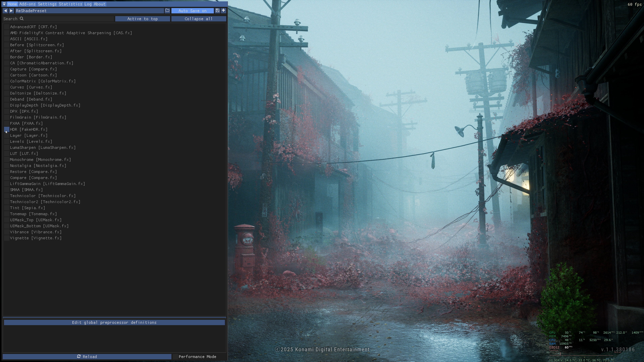Collapse the ReShade window via top-left triangle
Viewport: 644px width, 362px height.
click(4, 4)
